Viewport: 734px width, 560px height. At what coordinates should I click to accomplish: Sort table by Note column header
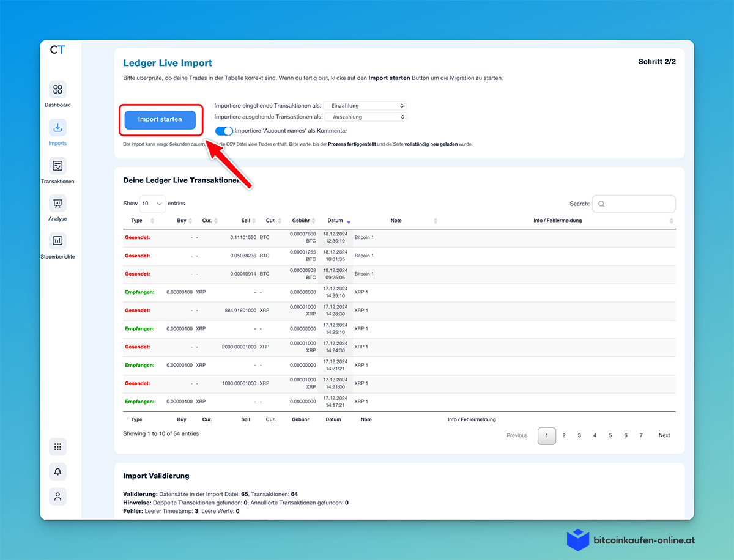coord(396,221)
